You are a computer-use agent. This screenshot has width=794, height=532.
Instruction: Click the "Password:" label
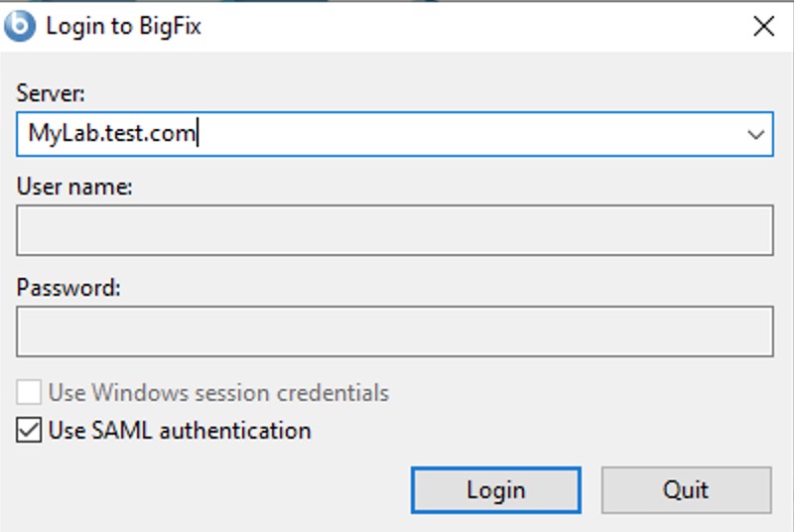(x=68, y=288)
